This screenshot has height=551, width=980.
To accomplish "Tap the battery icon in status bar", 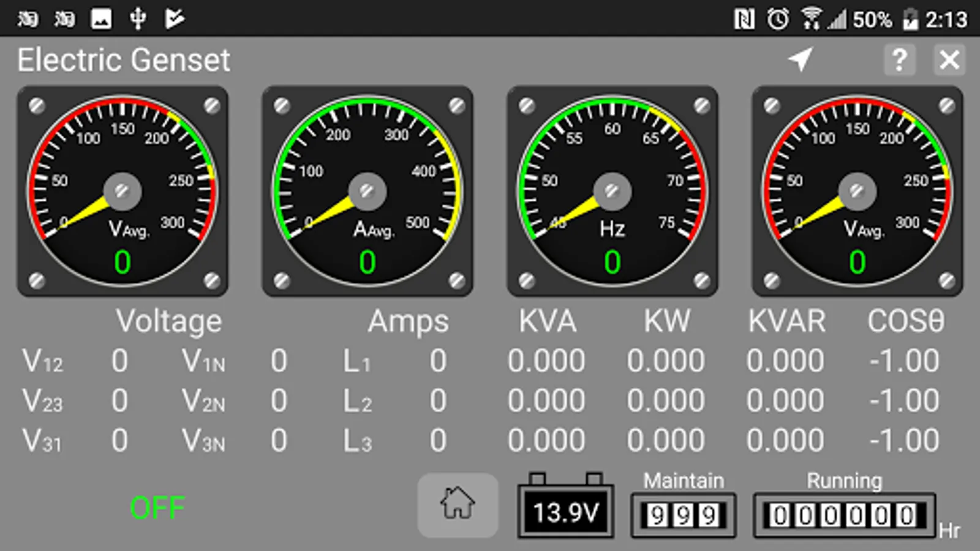I will (911, 20).
